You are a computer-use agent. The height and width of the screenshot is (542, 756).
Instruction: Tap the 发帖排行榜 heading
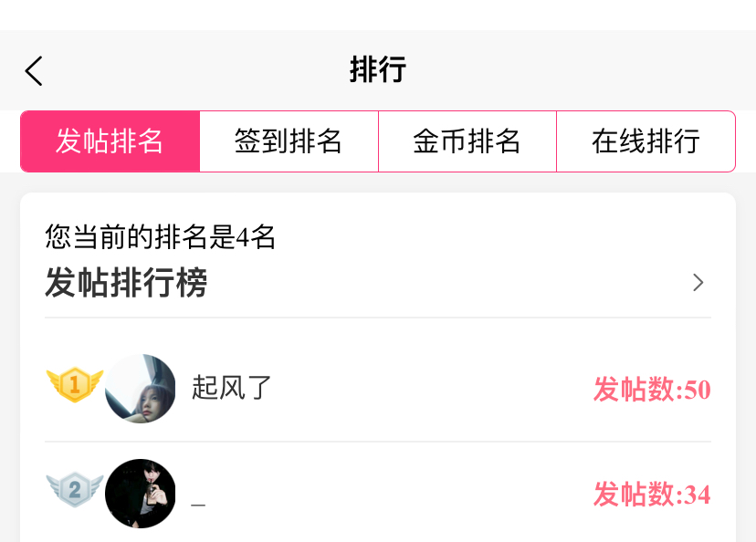click(126, 283)
